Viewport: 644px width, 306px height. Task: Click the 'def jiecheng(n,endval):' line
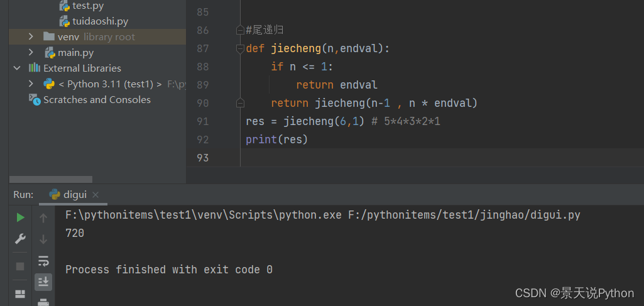(x=317, y=48)
